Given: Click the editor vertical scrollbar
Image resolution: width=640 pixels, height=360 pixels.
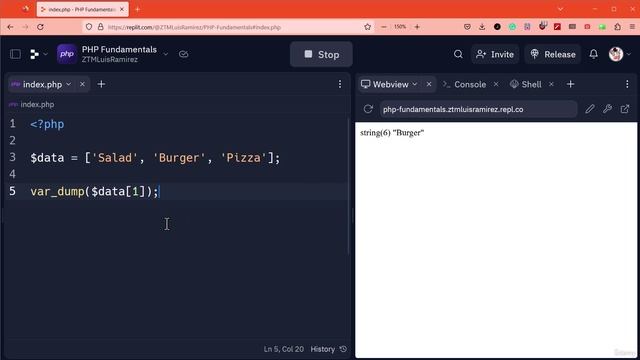Looking at the screenshot, I should (349, 186).
